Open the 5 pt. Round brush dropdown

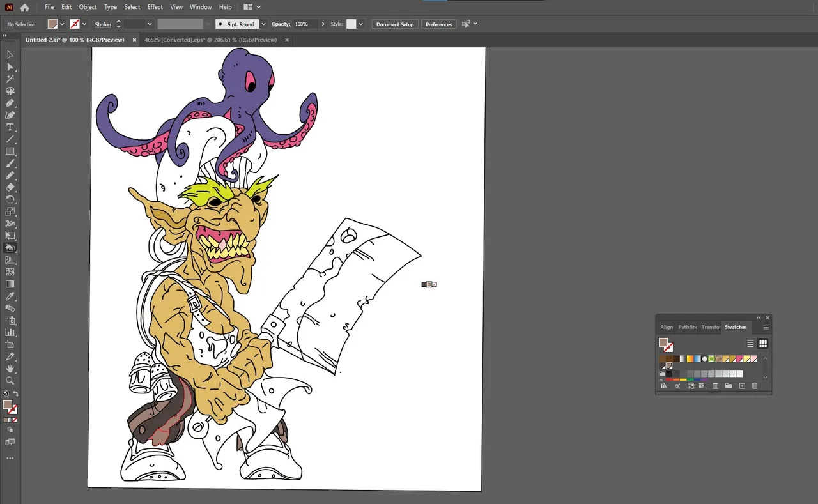(263, 24)
